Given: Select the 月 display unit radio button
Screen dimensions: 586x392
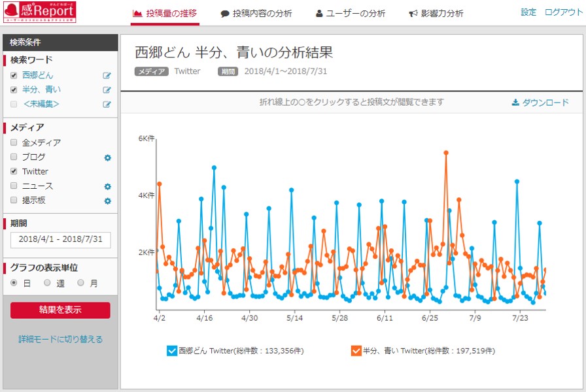Looking at the screenshot, I should [80, 283].
